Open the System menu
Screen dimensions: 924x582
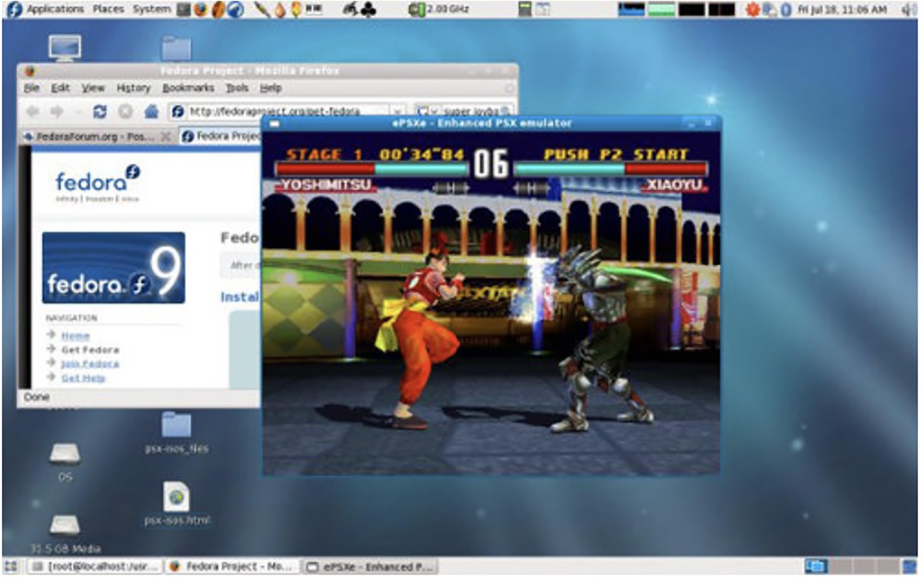pos(152,9)
